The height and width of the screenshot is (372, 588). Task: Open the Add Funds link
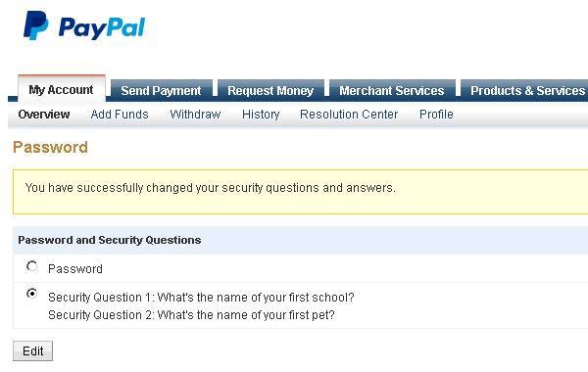pos(120,115)
